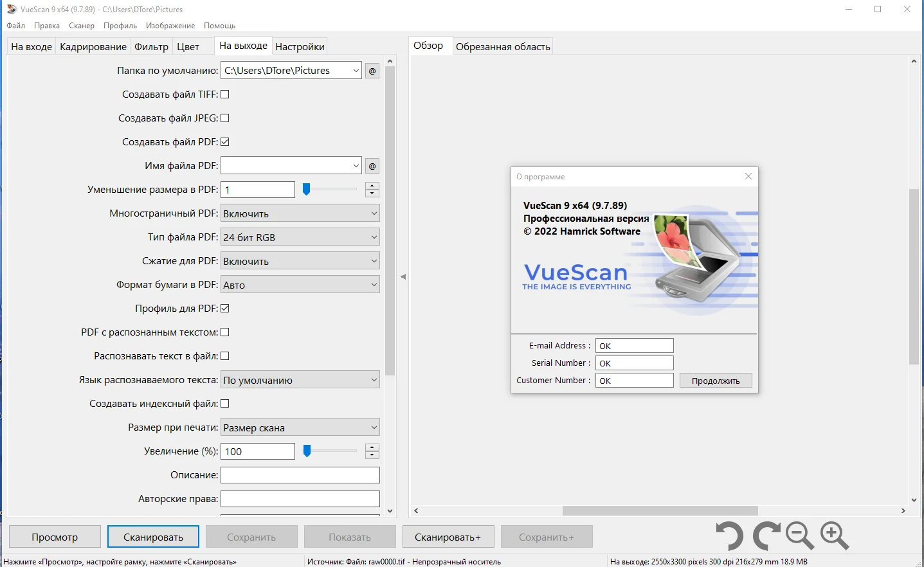924x567 pixels.
Task: Open the Файл menu
Action: pos(16,26)
